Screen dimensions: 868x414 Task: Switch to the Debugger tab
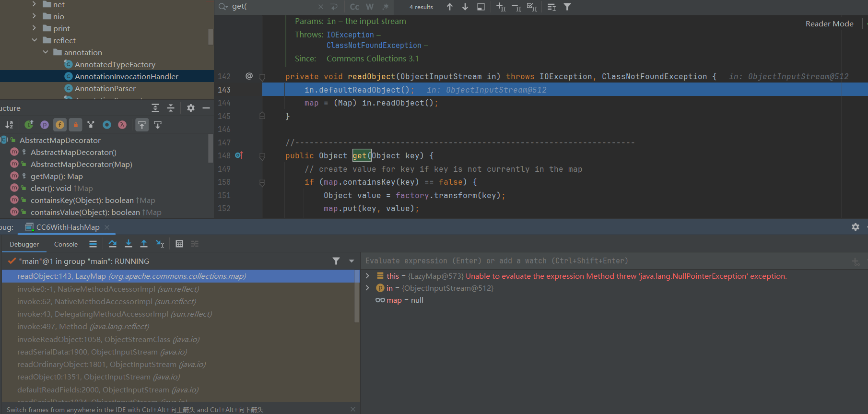tap(24, 244)
